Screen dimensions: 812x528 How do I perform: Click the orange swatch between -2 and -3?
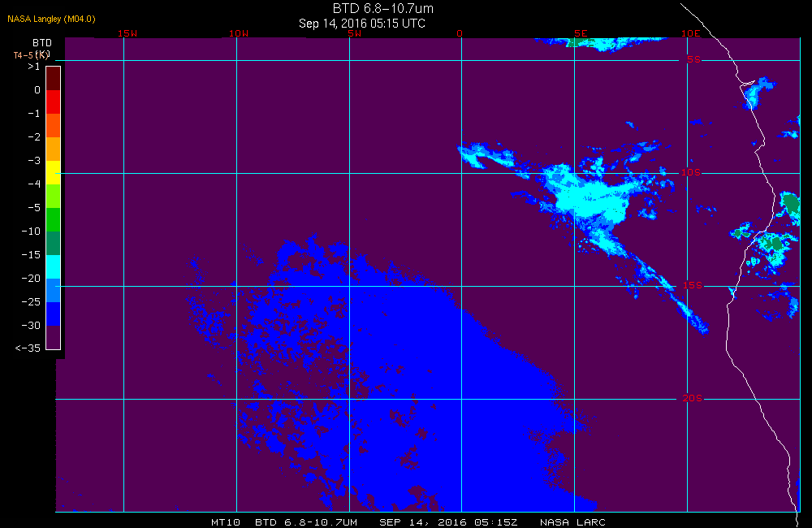54,149
